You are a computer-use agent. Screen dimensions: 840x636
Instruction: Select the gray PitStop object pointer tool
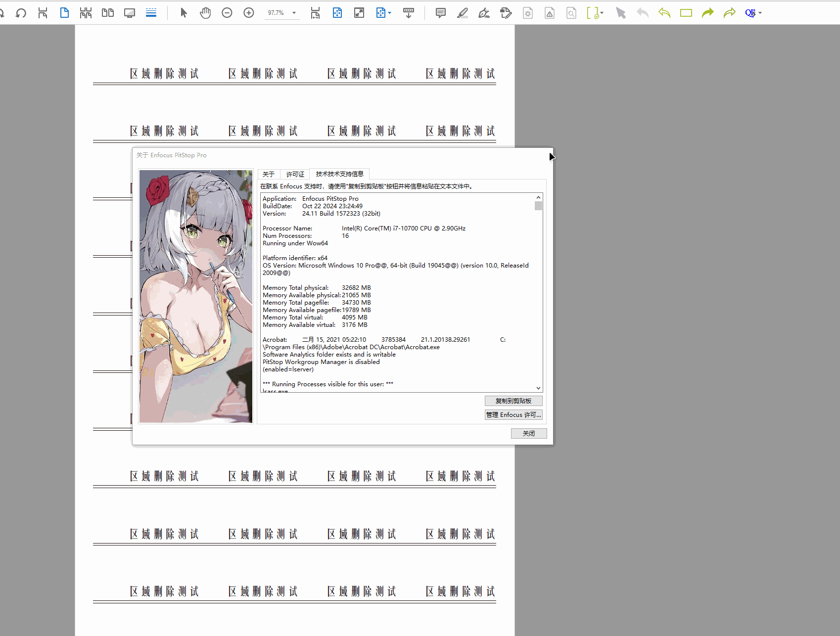[x=621, y=13]
